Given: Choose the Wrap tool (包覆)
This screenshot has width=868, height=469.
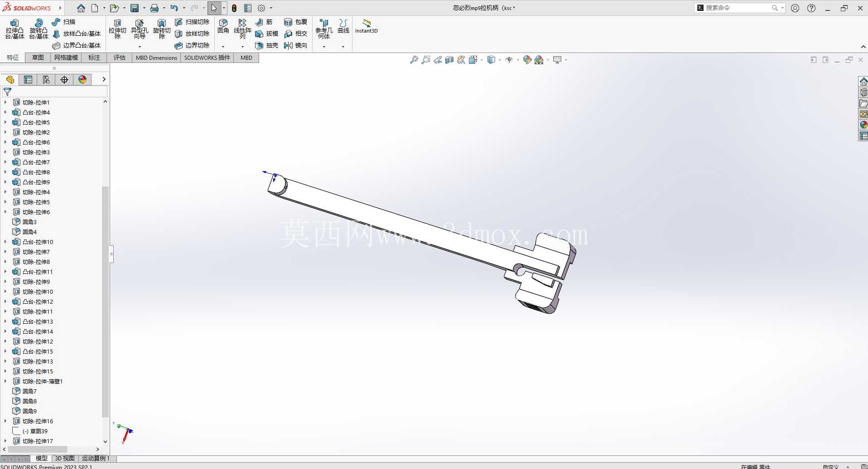Looking at the screenshot, I should pos(296,22).
